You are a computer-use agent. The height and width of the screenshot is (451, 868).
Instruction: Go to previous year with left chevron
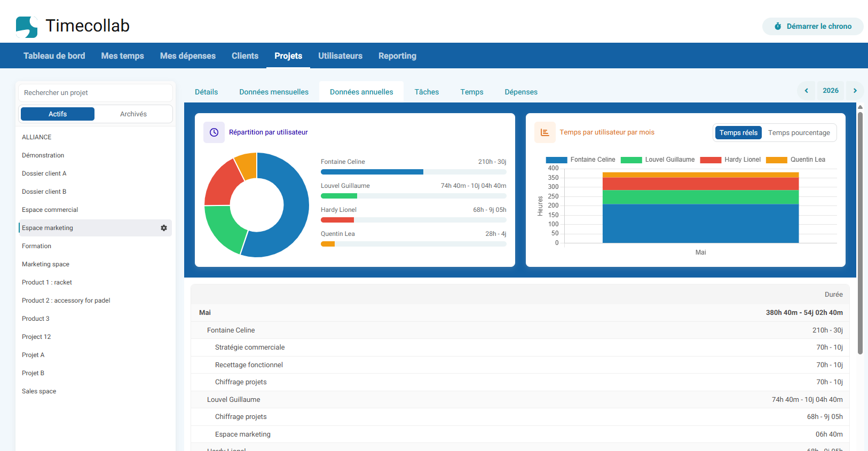click(807, 91)
